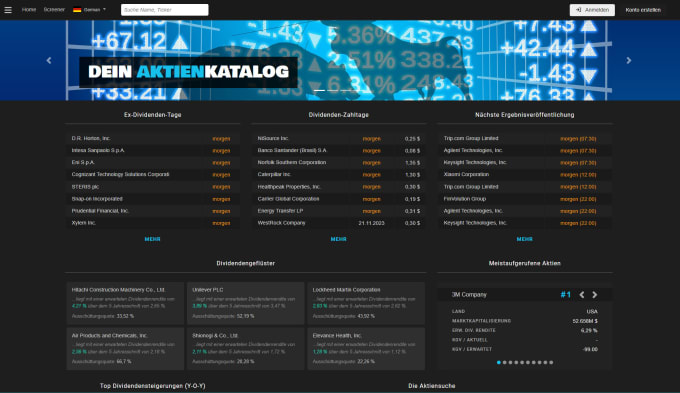The height and width of the screenshot is (393, 680).
Task: Click MEHR under Ex-Dividenden-Tage
Action: tap(152, 239)
